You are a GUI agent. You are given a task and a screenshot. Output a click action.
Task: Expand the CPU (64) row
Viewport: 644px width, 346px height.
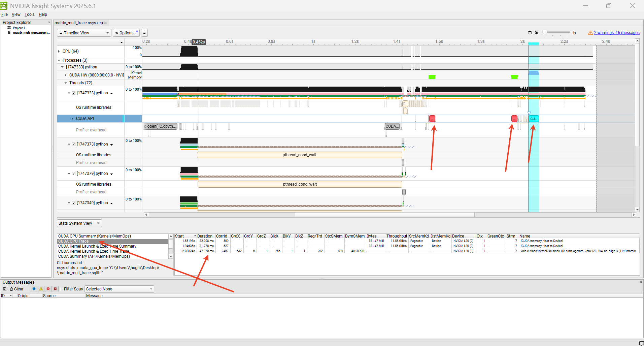pos(59,51)
